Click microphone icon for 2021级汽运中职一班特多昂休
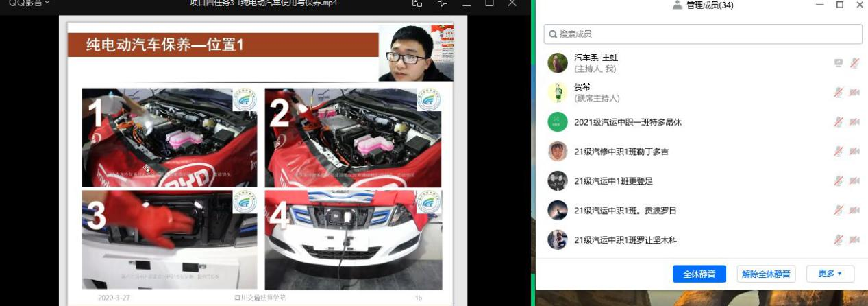The width and height of the screenshot is (868, 306). (x=838, y=122)
